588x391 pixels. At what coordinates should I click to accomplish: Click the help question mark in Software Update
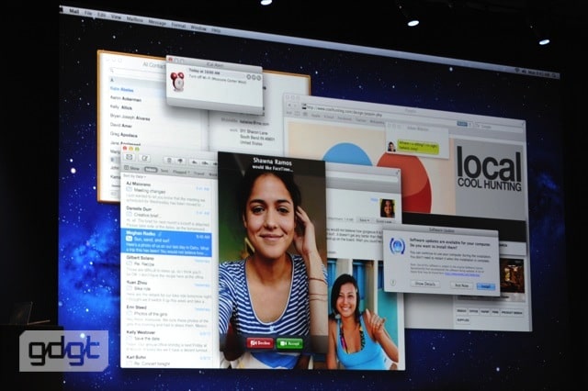(393, 283)
